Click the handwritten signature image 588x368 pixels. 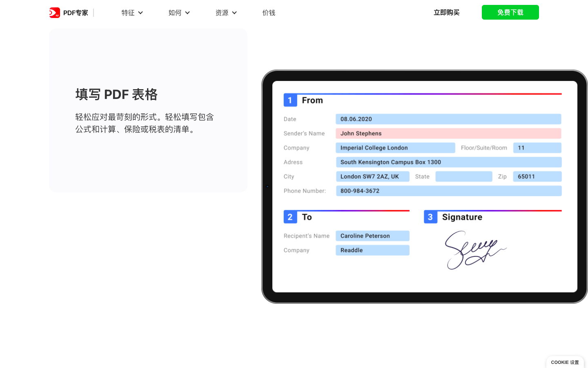pos(474,249)
